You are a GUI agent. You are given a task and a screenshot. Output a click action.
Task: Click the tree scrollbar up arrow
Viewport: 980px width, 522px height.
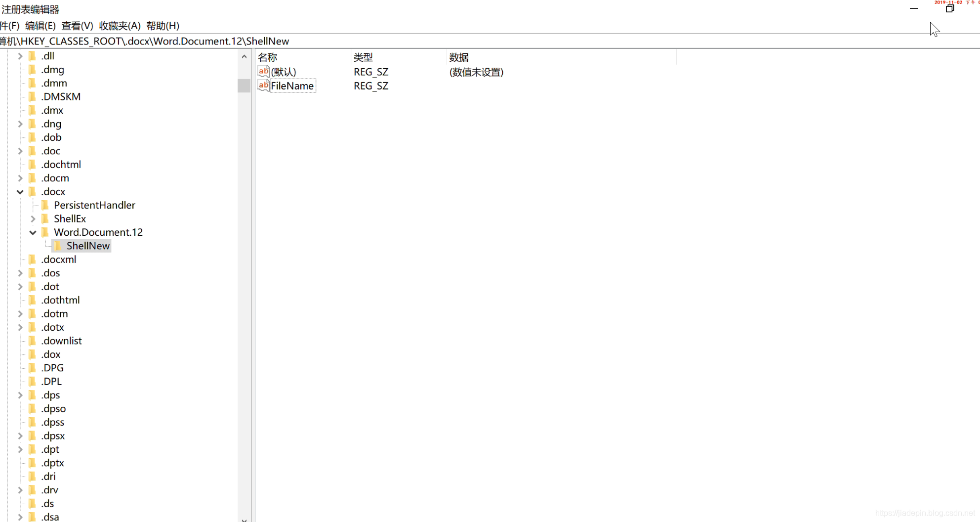244,57
